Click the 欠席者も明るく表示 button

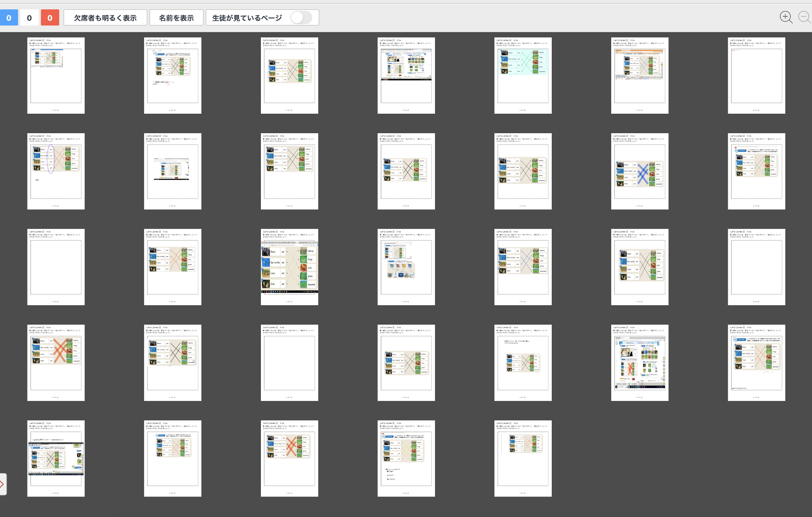[105, 18]
